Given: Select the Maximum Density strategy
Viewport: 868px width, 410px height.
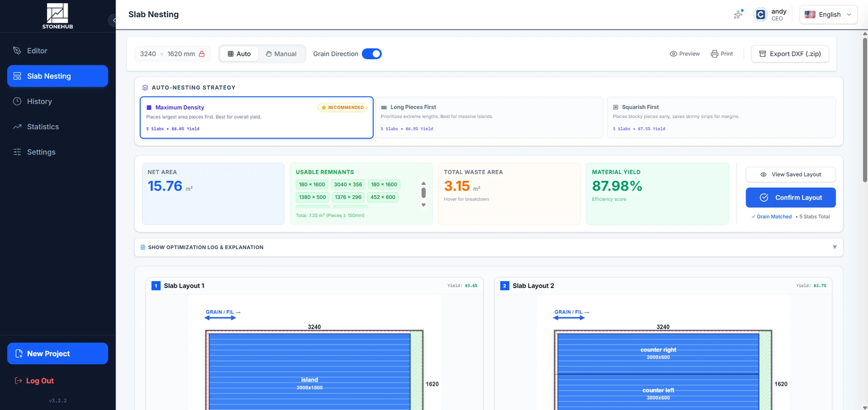Looking at the screenshot, I should pyautogui.click(x=257, y=118).
